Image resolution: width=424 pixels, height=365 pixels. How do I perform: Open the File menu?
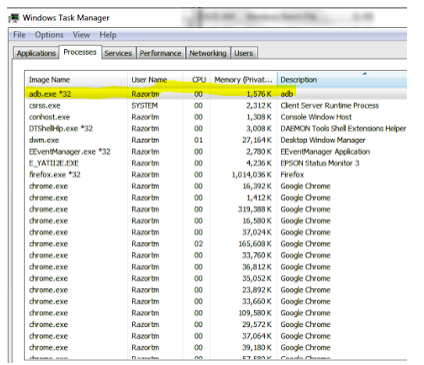[19, 35]
